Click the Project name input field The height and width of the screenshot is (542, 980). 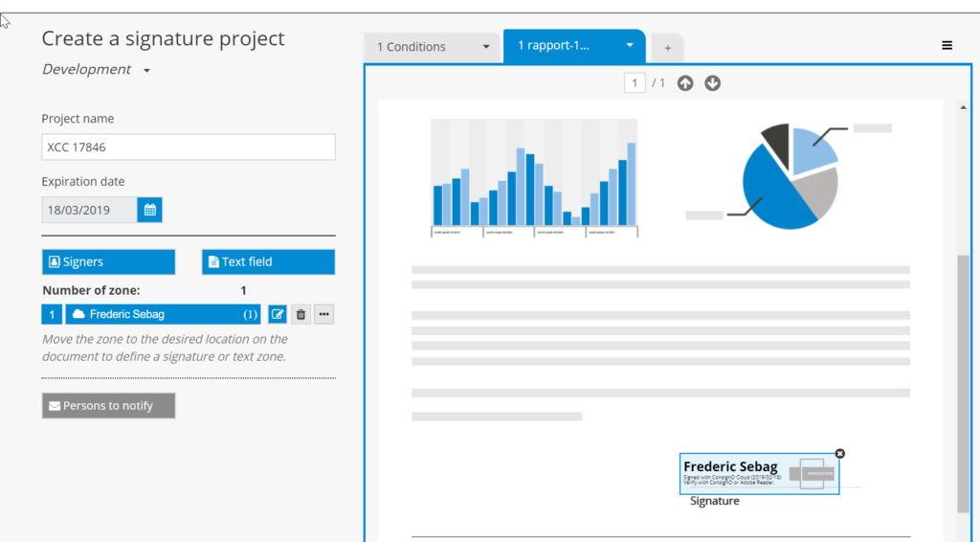pos(189,147)
